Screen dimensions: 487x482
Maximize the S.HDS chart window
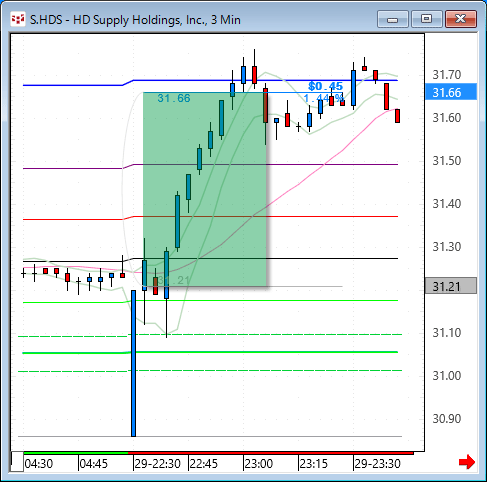click(x=427, y=19)
